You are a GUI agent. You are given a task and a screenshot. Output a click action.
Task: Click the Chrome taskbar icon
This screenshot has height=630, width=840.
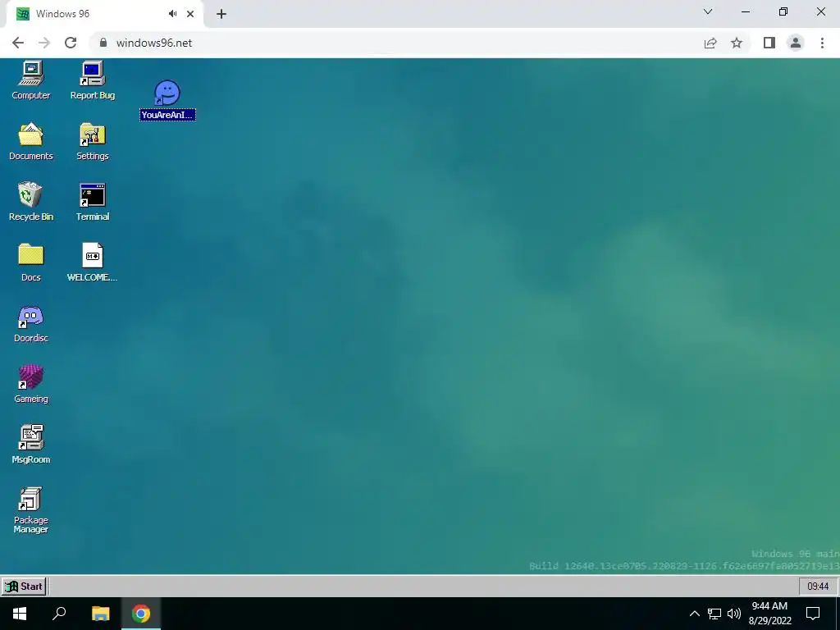tap(141, 614)
